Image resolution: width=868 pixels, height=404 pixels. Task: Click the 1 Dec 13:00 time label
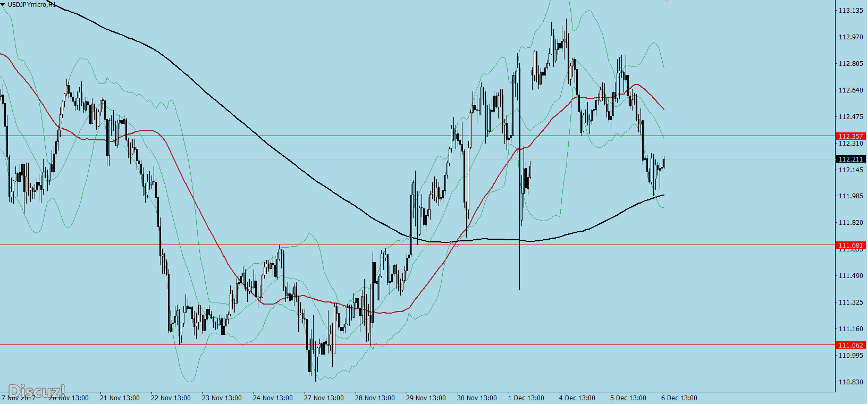(526, 398)
